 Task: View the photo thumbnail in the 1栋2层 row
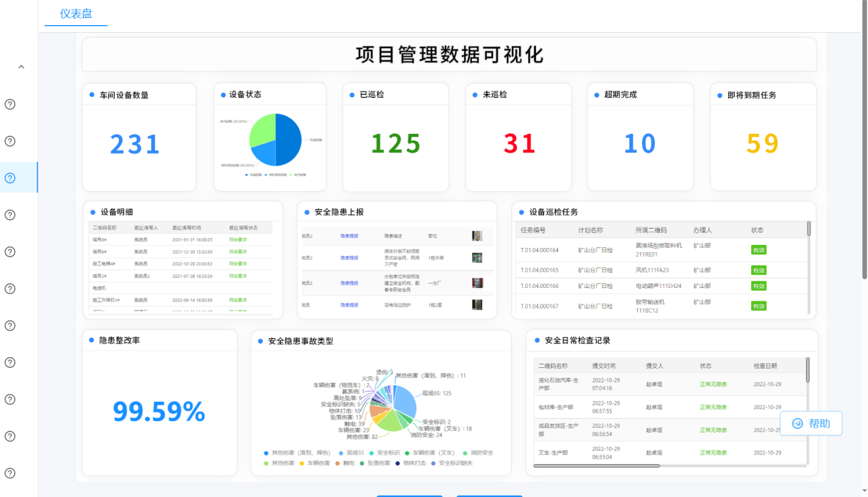pyautogui.click(x=477, y=305)
